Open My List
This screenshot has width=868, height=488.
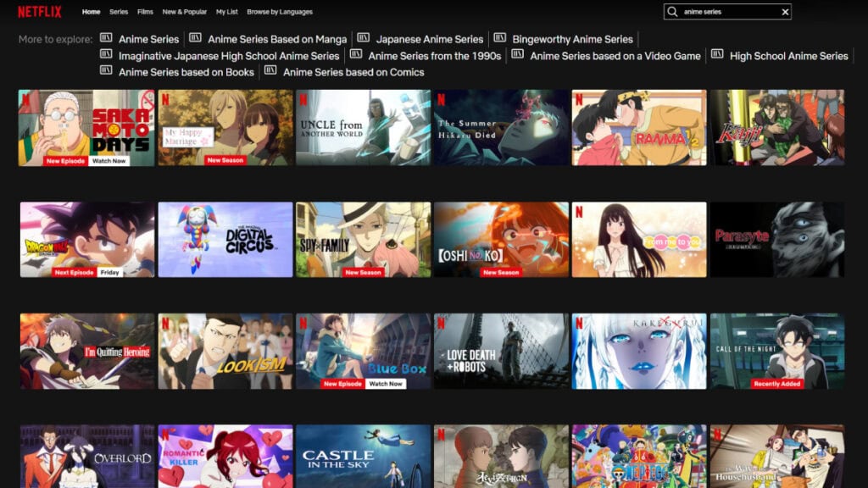coord(227,12)
